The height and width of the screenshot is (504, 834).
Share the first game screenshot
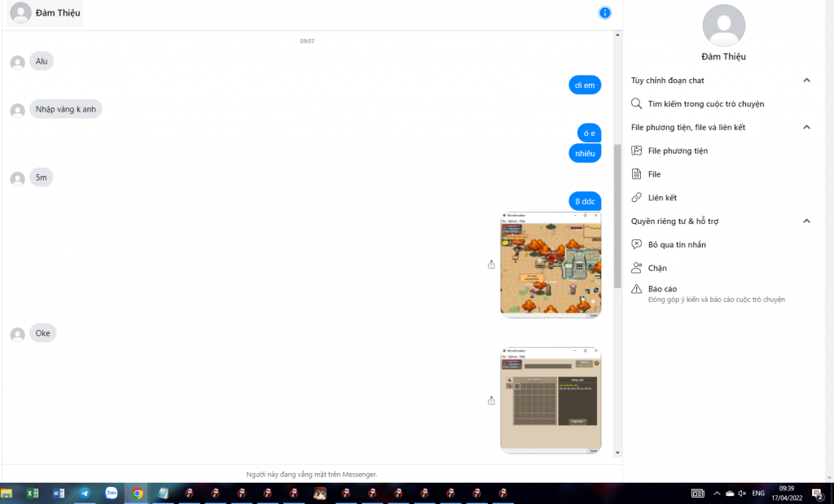coord(491,265)
